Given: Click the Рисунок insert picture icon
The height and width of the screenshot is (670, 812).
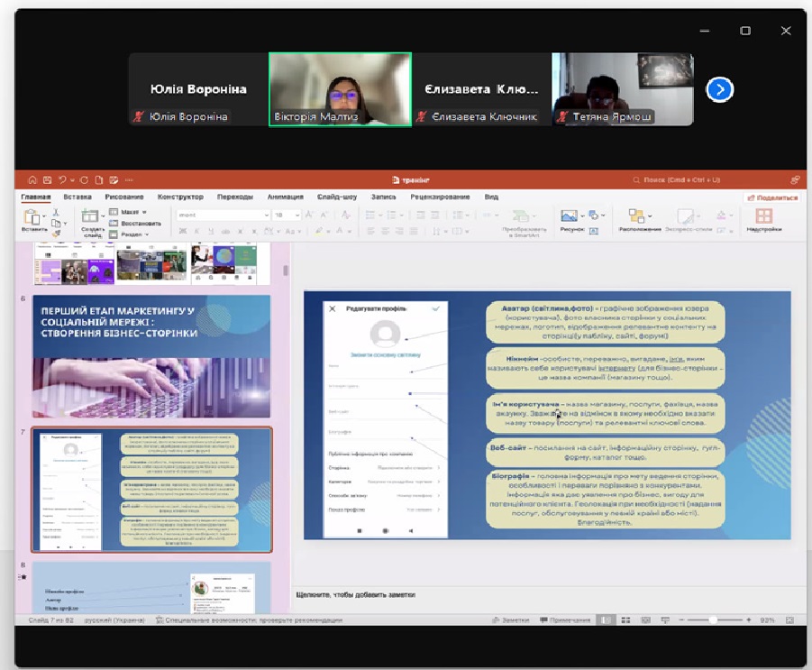Looking at the screenshot, I should (x=569, y=216).
